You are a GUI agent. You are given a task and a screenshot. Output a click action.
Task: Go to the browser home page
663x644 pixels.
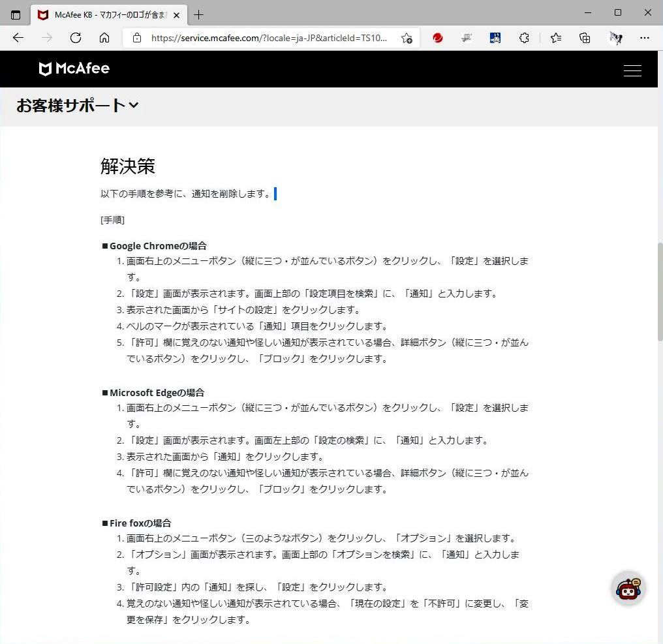tap(104, 38)
